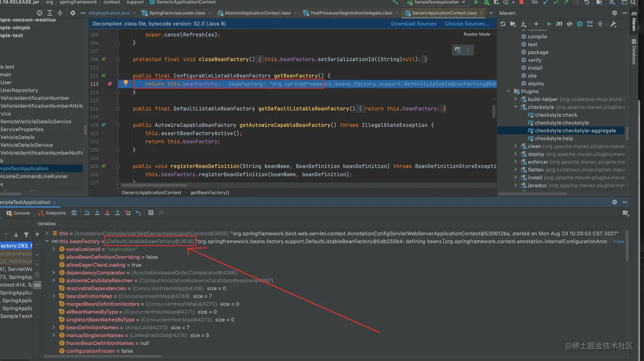This screenshot has width=644, height=361.
Task: Expand the beanDefinitionMap variable
Action: (x=54, y=296)
